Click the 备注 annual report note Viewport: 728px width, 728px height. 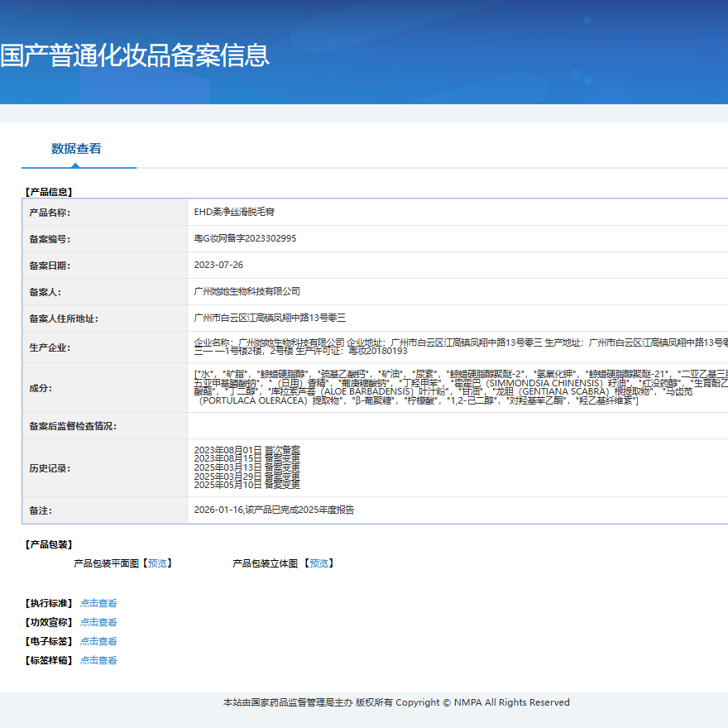[274, 510]
